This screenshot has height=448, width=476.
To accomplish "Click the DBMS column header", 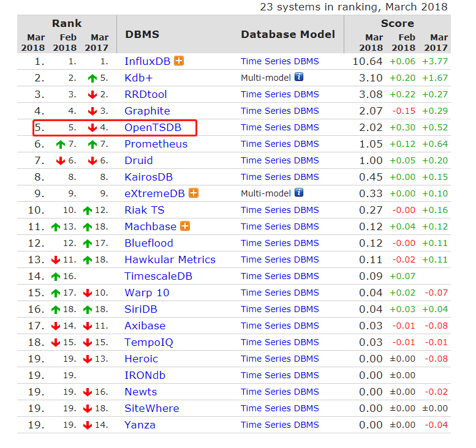I will [x=142, y=34].
